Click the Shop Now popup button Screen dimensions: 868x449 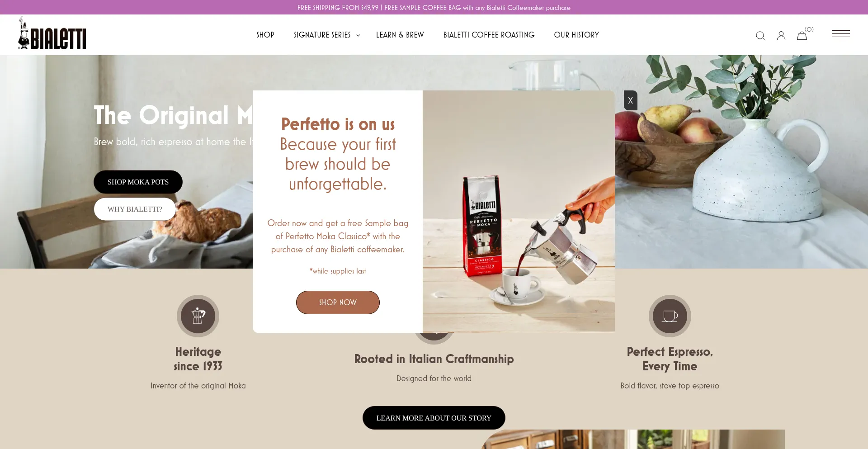pyautogui.click(x=338, y=302)
